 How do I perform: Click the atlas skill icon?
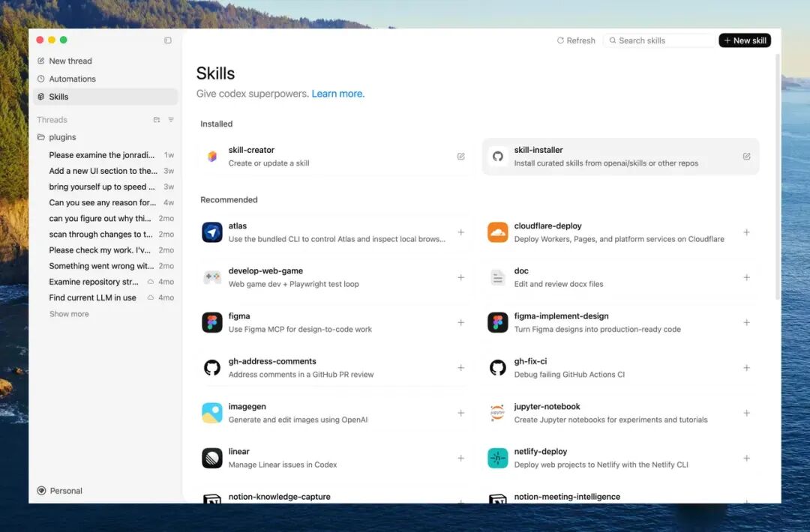[x=212, y=232]
